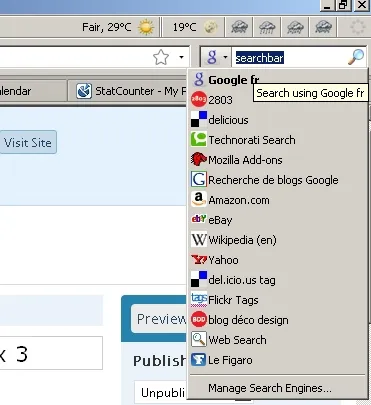Click the Google Blog Search G icon

click(x=198, y=179)
